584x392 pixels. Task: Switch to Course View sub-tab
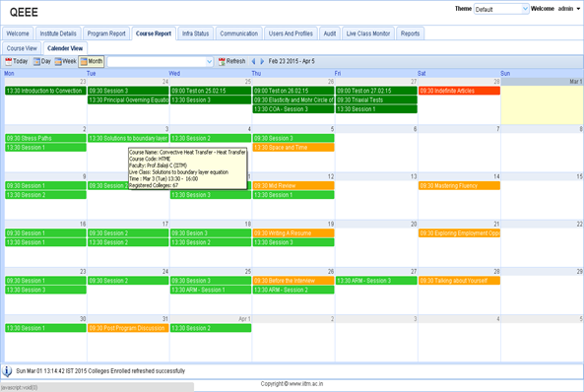coord(22,48)
